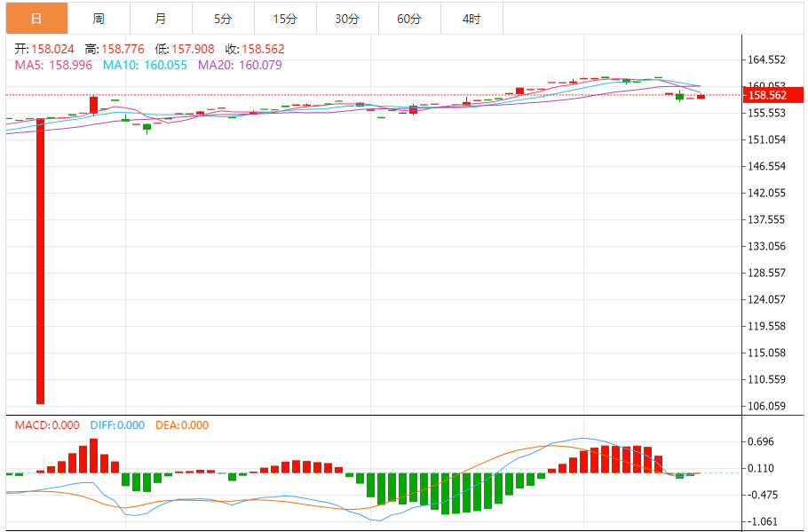Switch to the 4时 four-hour tab
This screenshot has width=808, height=532.
click(471, 19)
